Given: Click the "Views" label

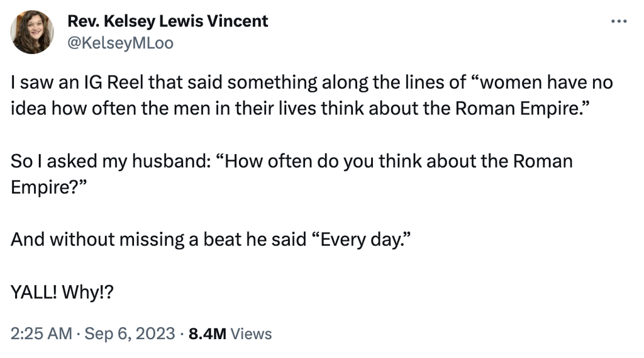Looking at the screenshot, I should tap(252, 333).
